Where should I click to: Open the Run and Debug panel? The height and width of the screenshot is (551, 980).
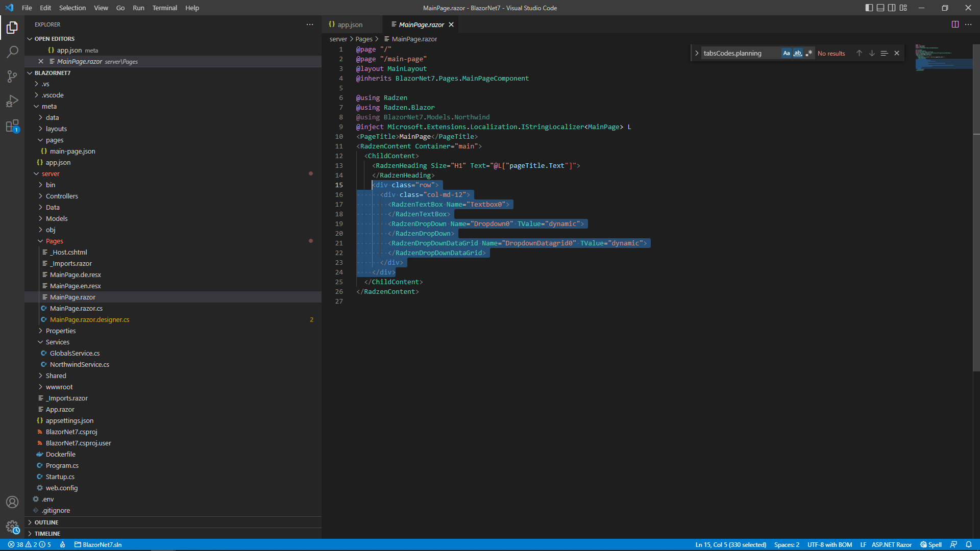(12, 101)
